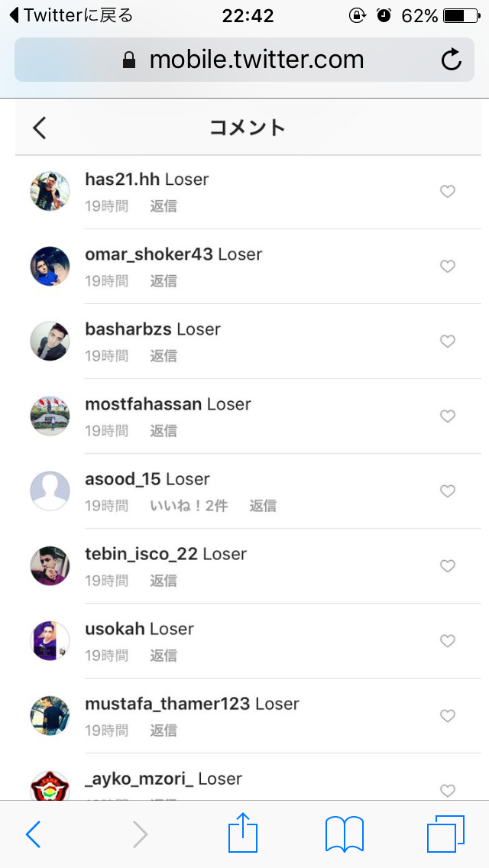Open Safari bookmarks
Viewport: 489px width, 868px height.
coord(345,834)
